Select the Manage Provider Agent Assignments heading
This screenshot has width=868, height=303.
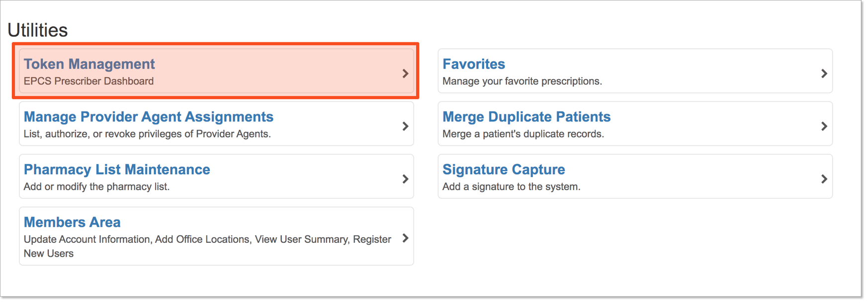148,116
